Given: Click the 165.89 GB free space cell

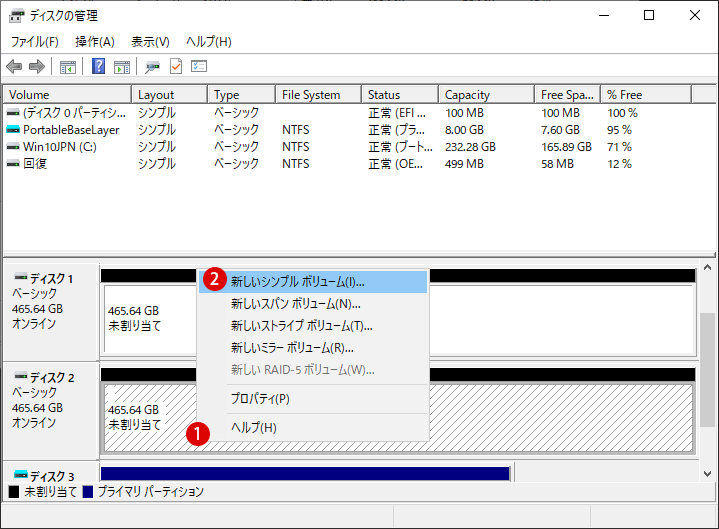Looking at the screenshot, I should 566,147.
